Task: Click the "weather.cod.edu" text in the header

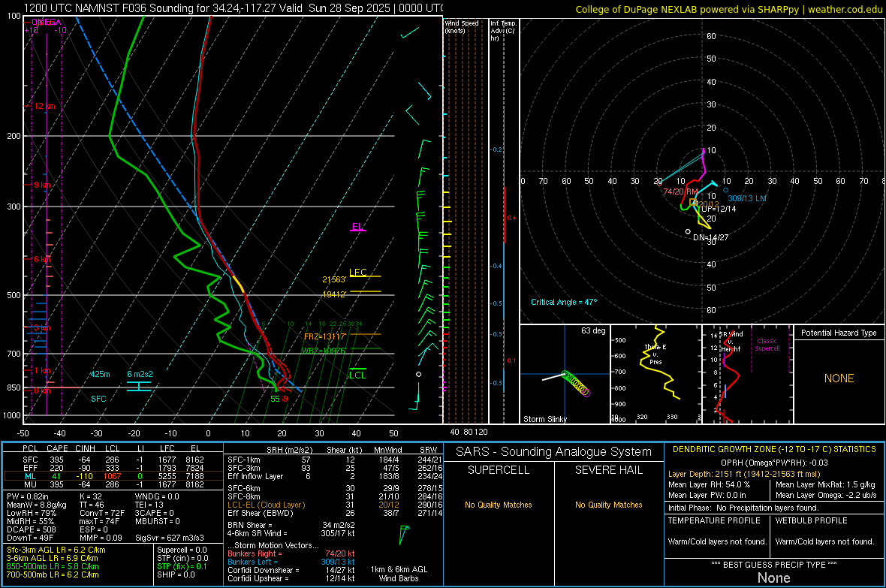Action: (845, 9)
